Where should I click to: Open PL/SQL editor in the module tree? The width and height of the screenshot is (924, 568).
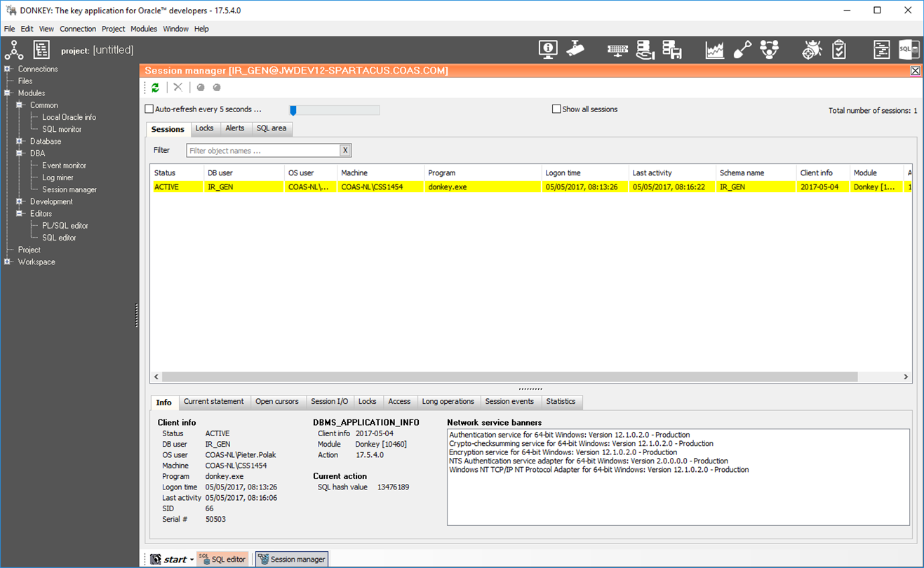tap(65, 226)
